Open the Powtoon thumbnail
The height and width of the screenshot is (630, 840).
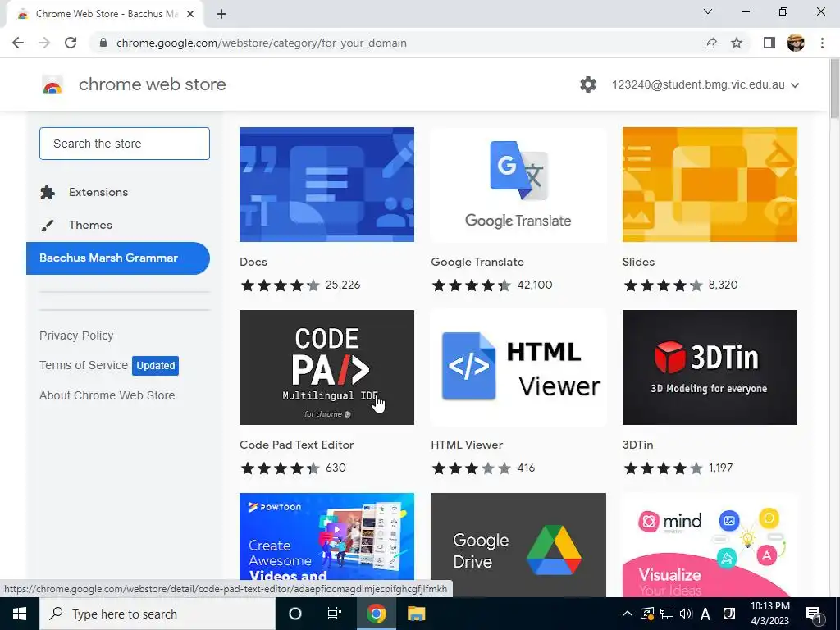(326, 545)
